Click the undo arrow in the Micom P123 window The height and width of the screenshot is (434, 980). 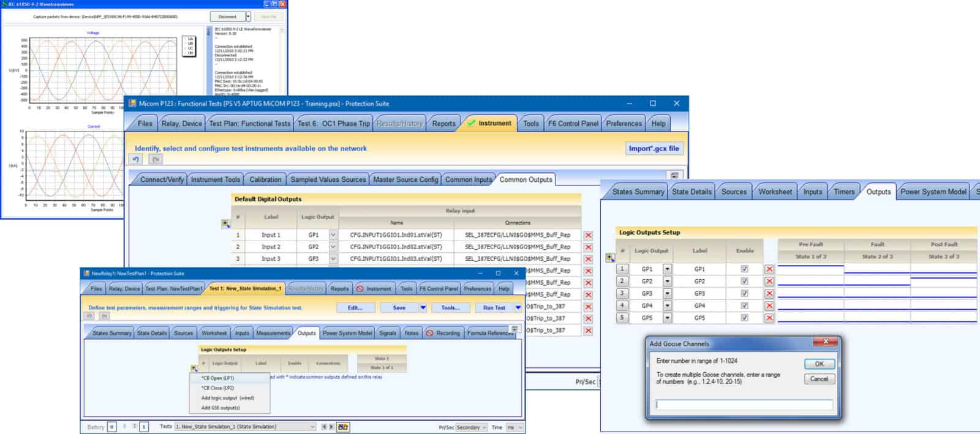click(x=136, y=159)
